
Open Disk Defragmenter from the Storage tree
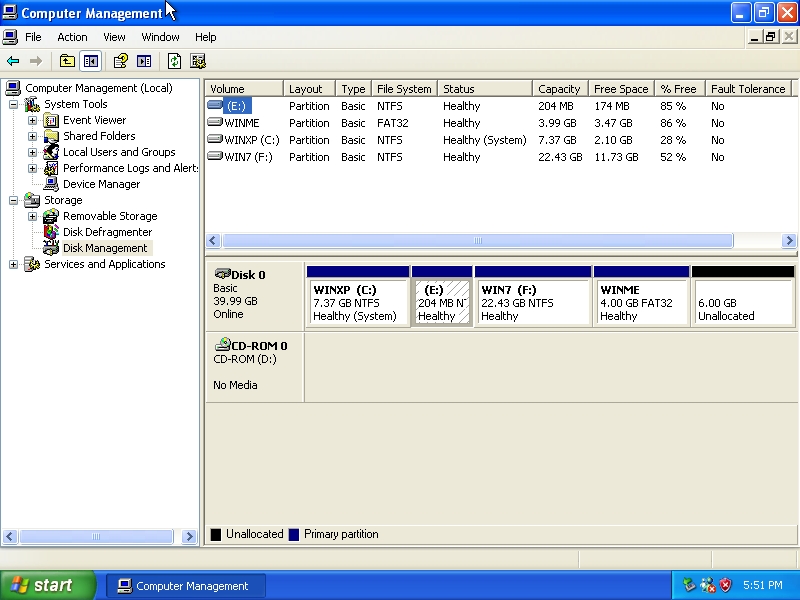click(x=107, y=232)
